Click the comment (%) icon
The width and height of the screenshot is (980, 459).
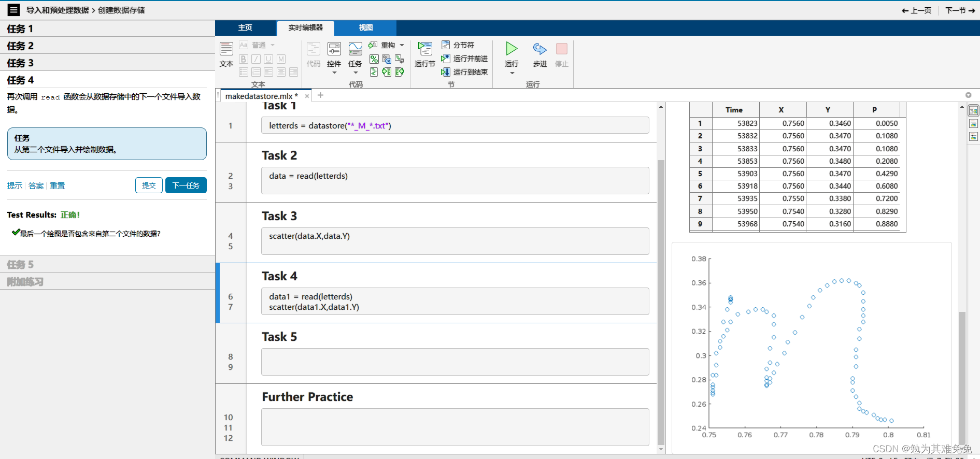coord(374,59)
